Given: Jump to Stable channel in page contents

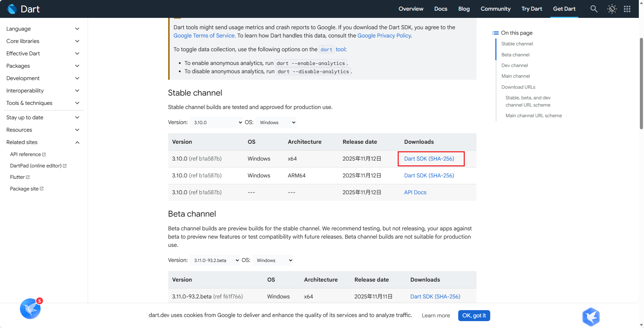Looking at the screenshot, I should pos(517,44).
